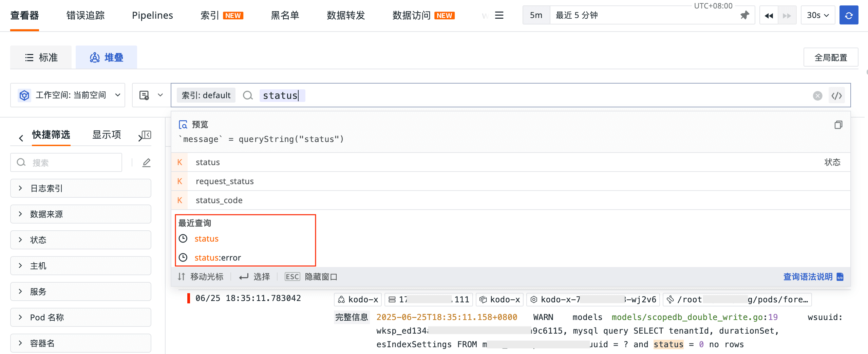Expand the 数据来源 filter
This screenshot has height=354, width=868.
(81, 214)
